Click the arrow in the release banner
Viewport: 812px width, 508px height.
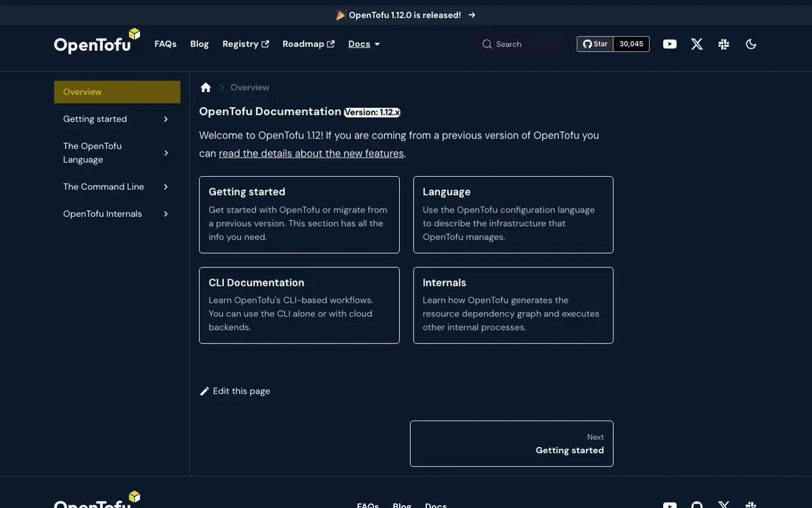(x=472, y=15)
